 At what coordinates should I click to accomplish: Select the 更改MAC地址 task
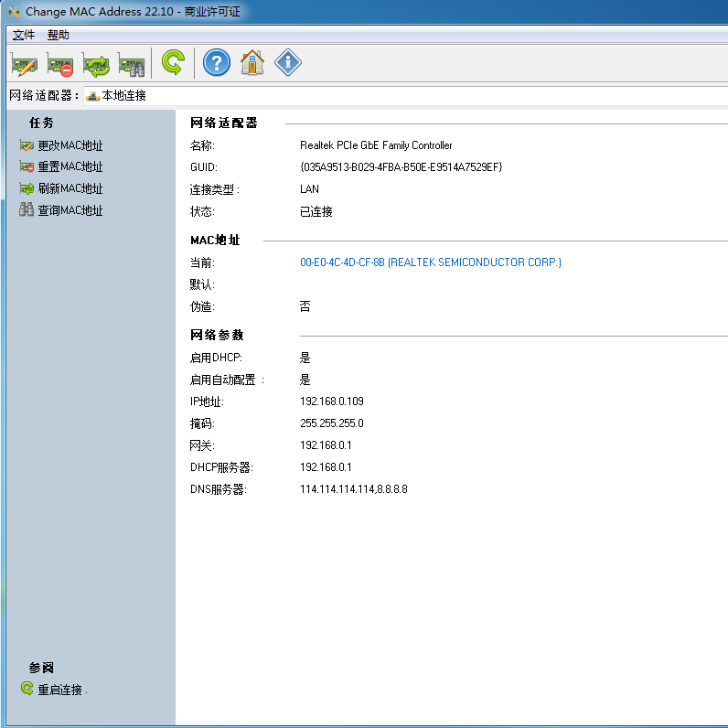[x=70, y=145]
